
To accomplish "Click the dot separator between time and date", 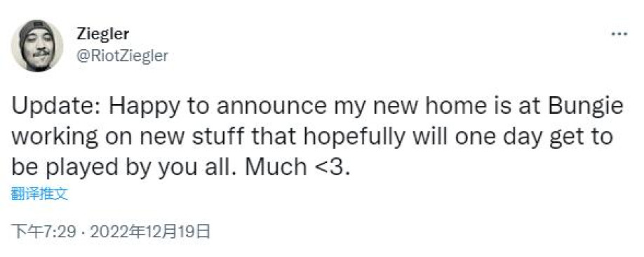I will [x=83, y=232].
